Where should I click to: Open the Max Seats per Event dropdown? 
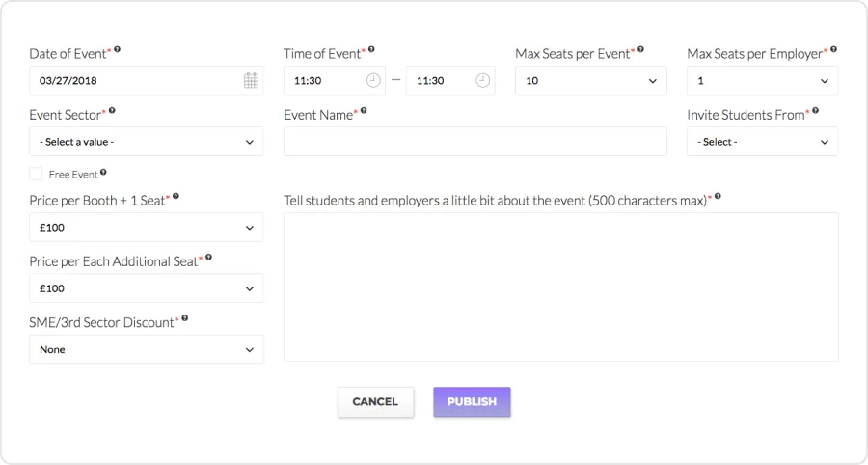click(x=591, y=80)
